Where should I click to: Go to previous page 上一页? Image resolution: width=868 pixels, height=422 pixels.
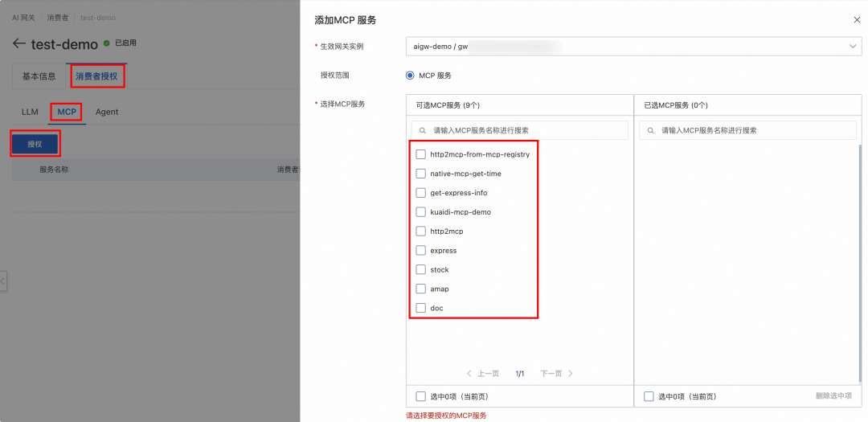pyautogui.click(x=483, y=374)
